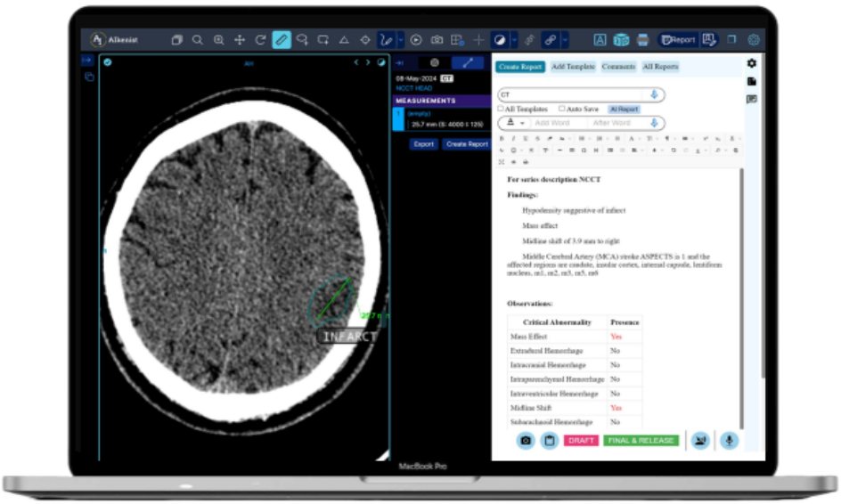Toggle viewport invert circle icon
This screenshot has height=504, width=841.
pos(380,62)
